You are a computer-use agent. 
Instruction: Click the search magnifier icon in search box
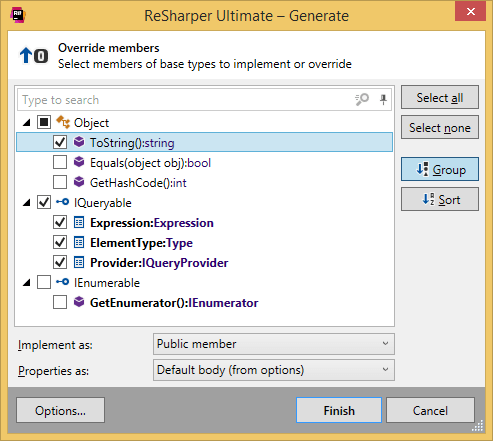pos(362,99)
